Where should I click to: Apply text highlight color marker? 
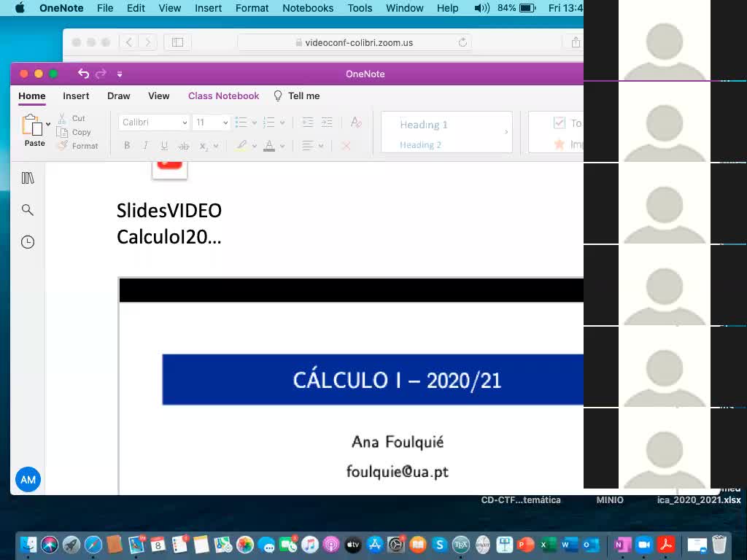241,146
